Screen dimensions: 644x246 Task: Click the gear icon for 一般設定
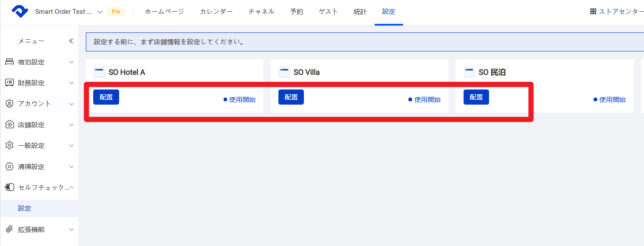click(x=9, y=145)
